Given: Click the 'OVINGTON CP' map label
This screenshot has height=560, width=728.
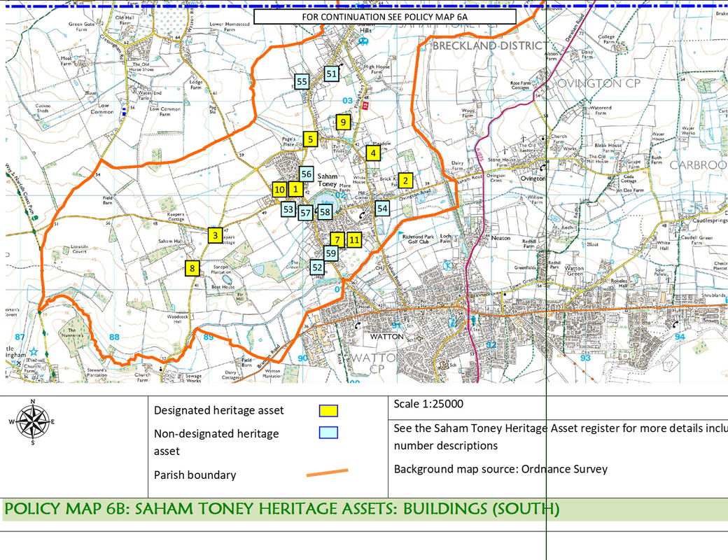Looking at the screenshot, I should (598, 83).
